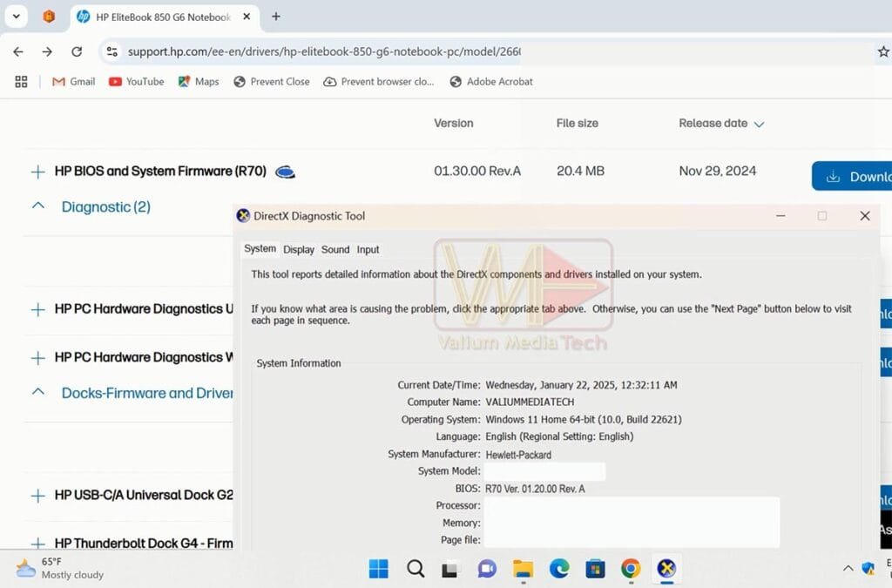Collapse the Diagnostic (2) section
The width and height of the screenshot is (892, 588).
(x=38, y=206)
